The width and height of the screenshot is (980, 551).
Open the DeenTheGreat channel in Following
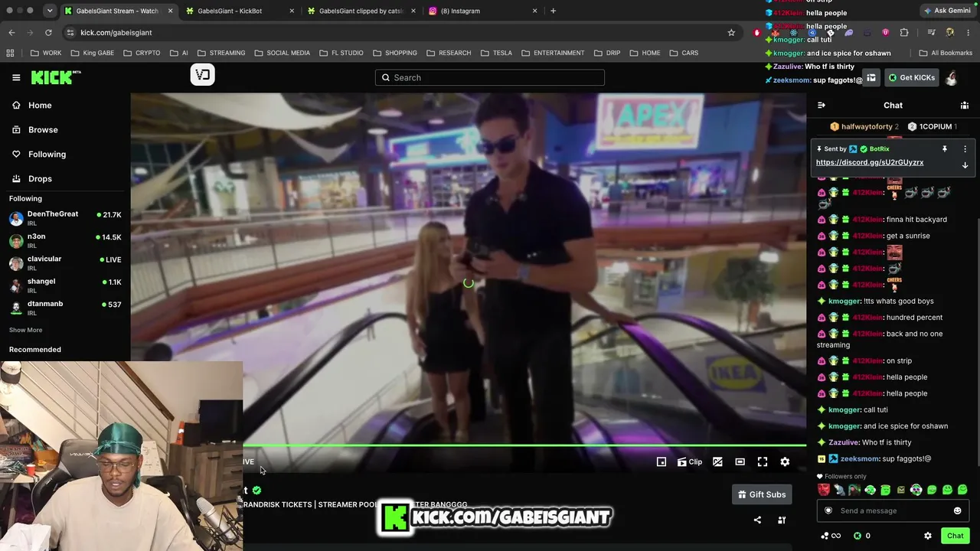[x=65, y=218]
